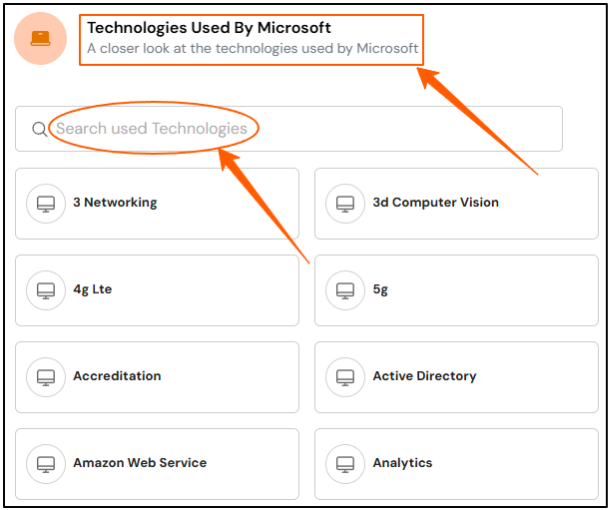Choose the Active Directory card
Image resolution: width=611 pixels, height=510 pixels.
click(x=456, y=378)
